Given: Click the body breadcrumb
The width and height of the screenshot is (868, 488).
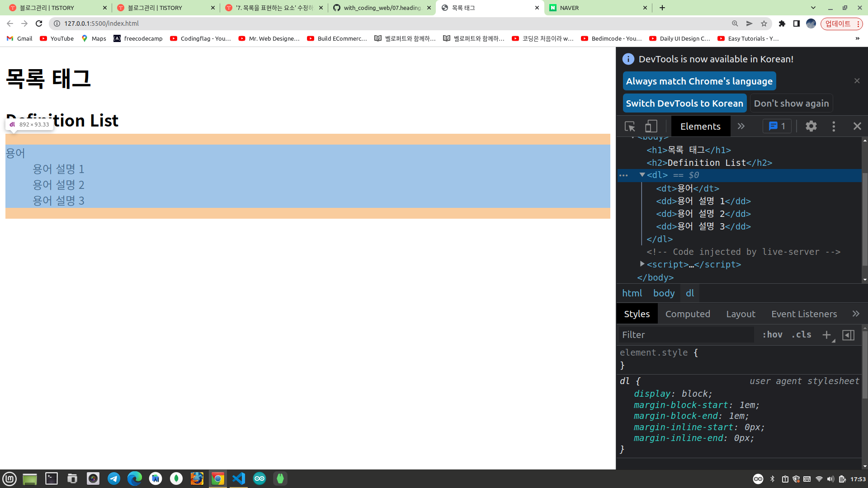Looking at the screenshot, I should click(664, 293).
